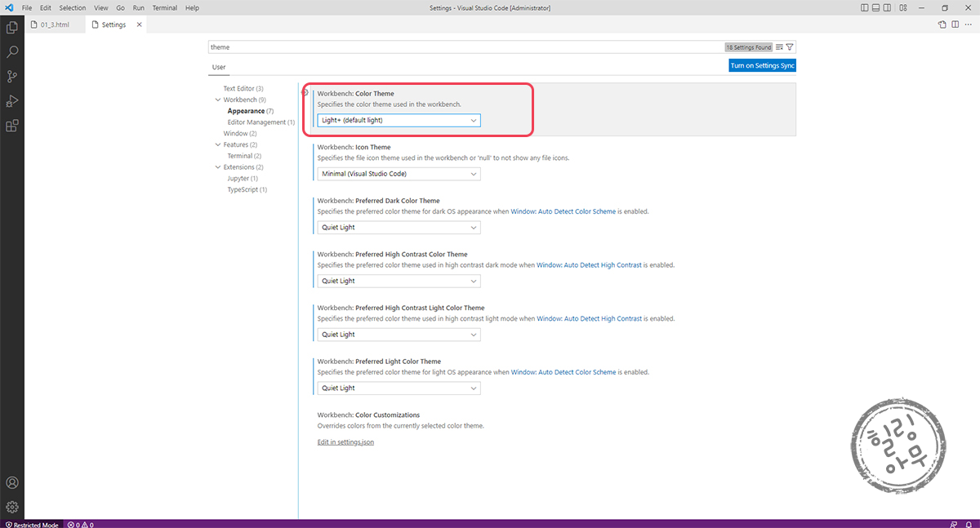This screenshot has width=980, height=528.
Task: Open the Go menu
Action: tap(120, 7)
